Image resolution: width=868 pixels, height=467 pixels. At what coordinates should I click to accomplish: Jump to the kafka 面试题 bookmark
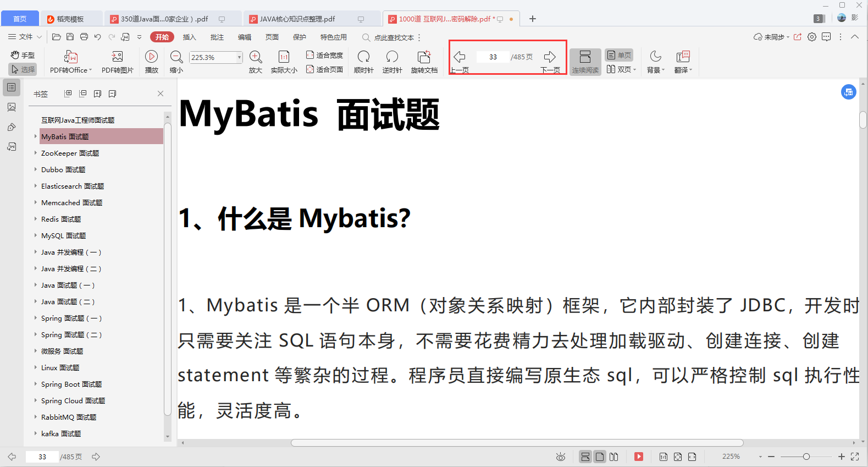[61, 433]
